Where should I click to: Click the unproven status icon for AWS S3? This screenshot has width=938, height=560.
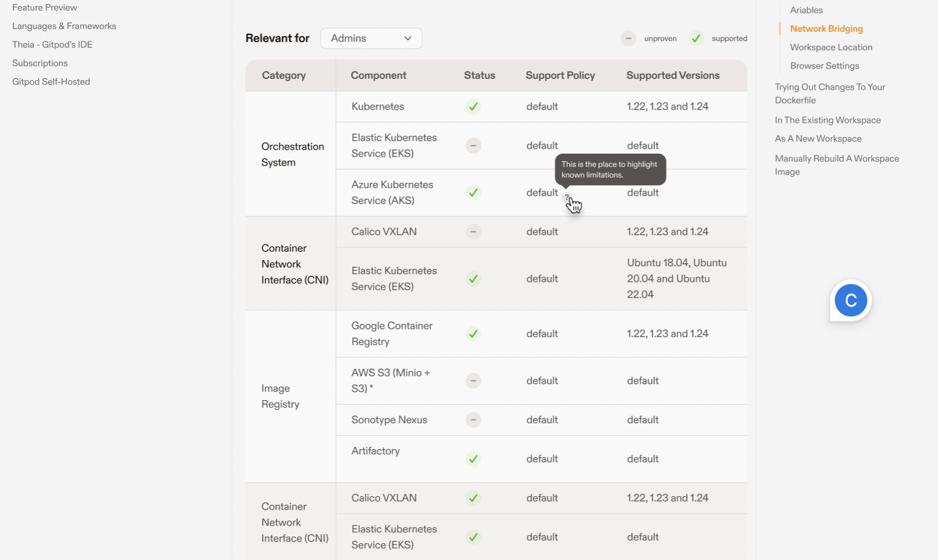point(473,381)
